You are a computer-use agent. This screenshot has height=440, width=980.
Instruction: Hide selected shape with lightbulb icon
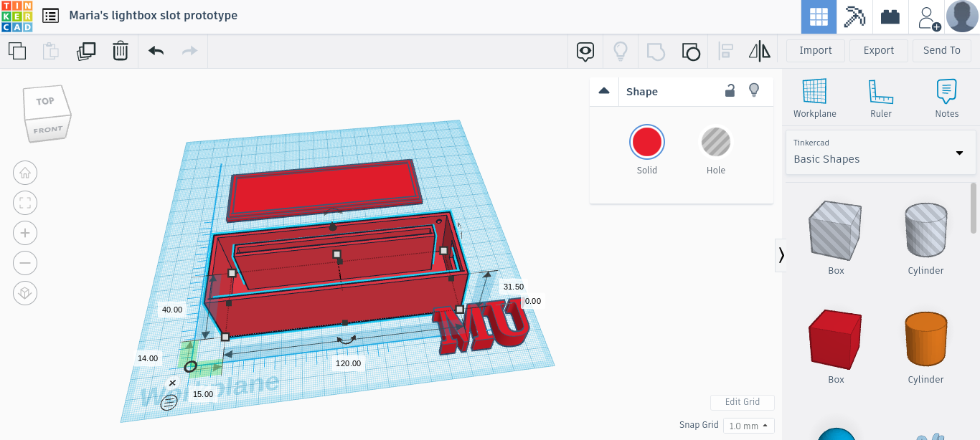click(x=753, y=90)
